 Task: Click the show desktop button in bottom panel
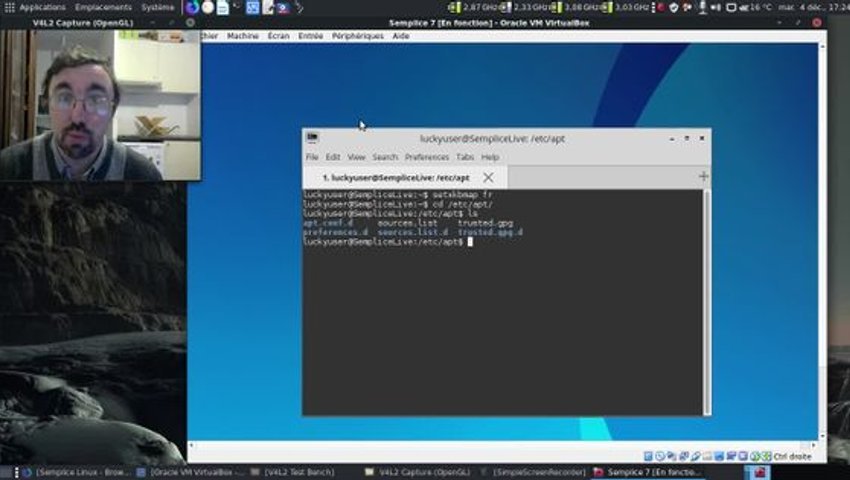click(x=7, y=472)
